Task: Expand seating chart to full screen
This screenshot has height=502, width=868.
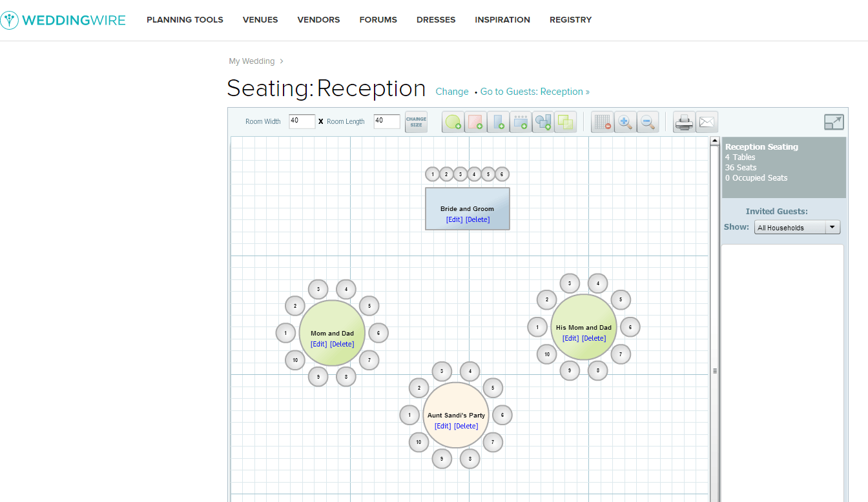Action: (834, 122)
